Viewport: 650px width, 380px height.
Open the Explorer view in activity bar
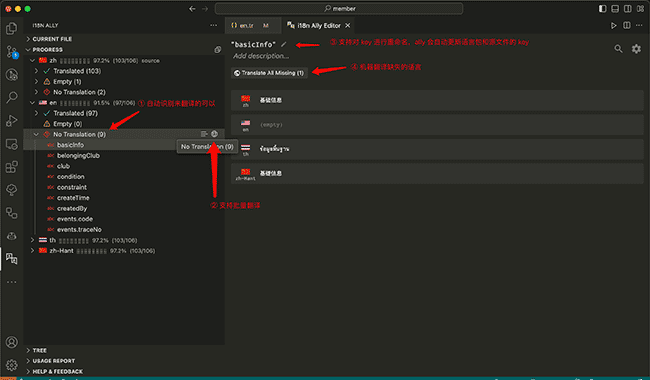(x=12, y=28)
